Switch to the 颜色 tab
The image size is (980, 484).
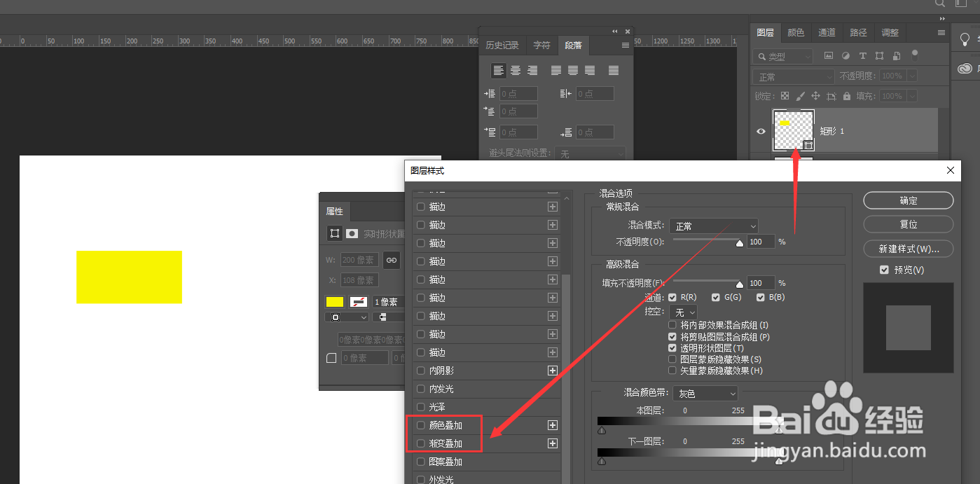(x=796, y=33)
